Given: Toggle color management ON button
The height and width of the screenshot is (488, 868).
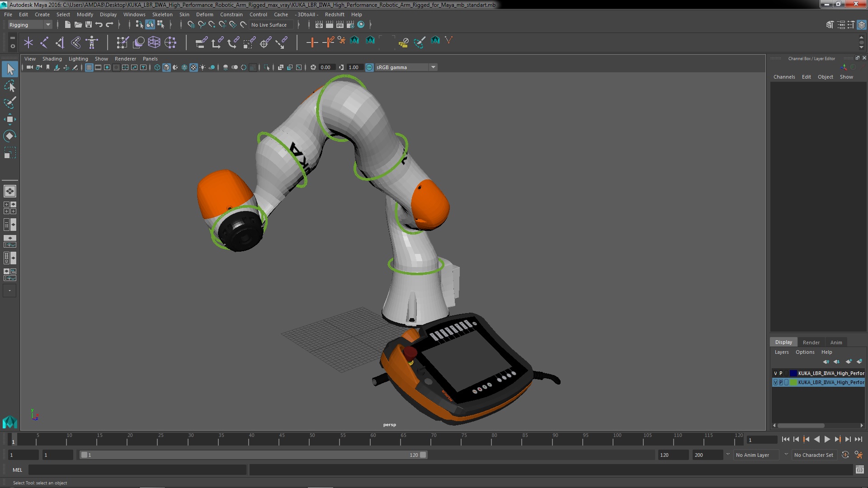Looking at the screenshot, I should pyautogui.click(x=369, y=67).
